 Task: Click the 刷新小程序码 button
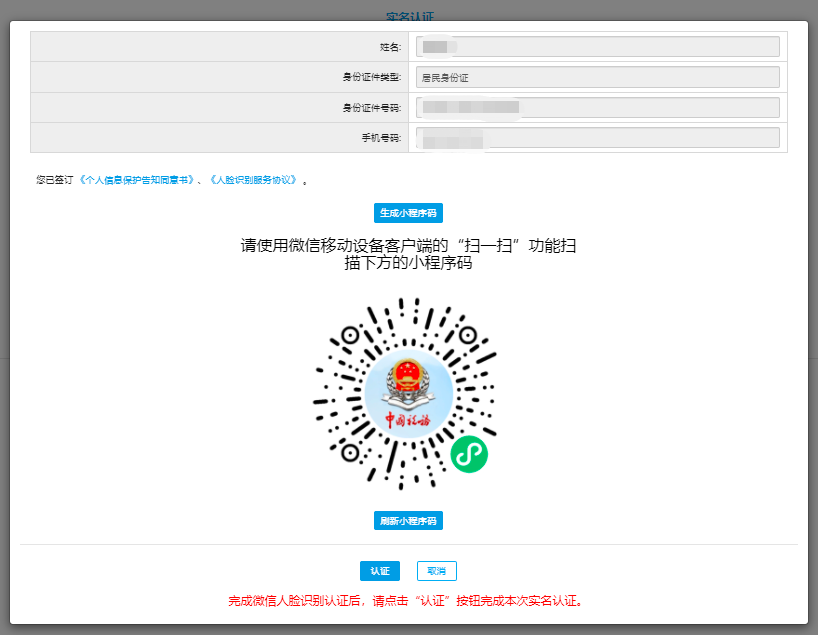pos(408,521)
